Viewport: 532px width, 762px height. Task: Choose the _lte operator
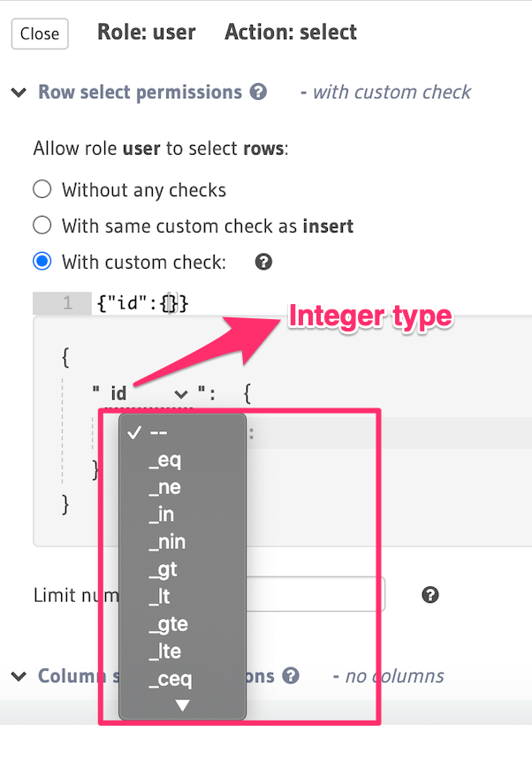pyautogui.click(x=167, y=652)
